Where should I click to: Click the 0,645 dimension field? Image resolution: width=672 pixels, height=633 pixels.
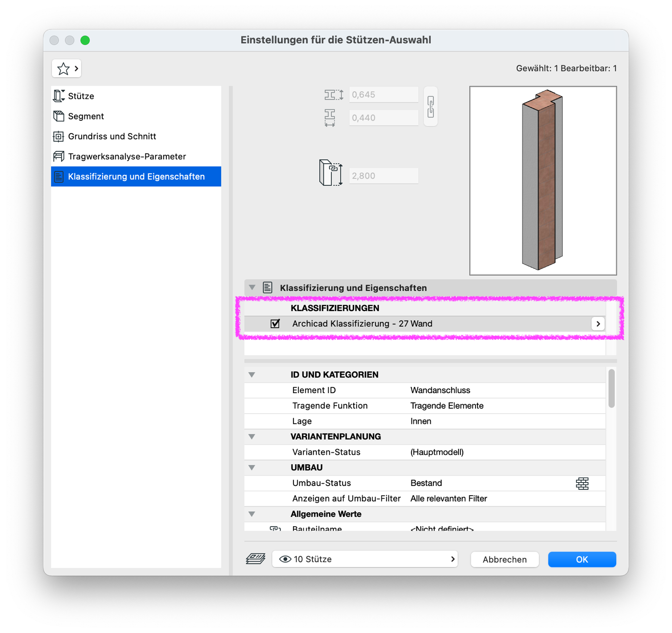tap(383, 95)
